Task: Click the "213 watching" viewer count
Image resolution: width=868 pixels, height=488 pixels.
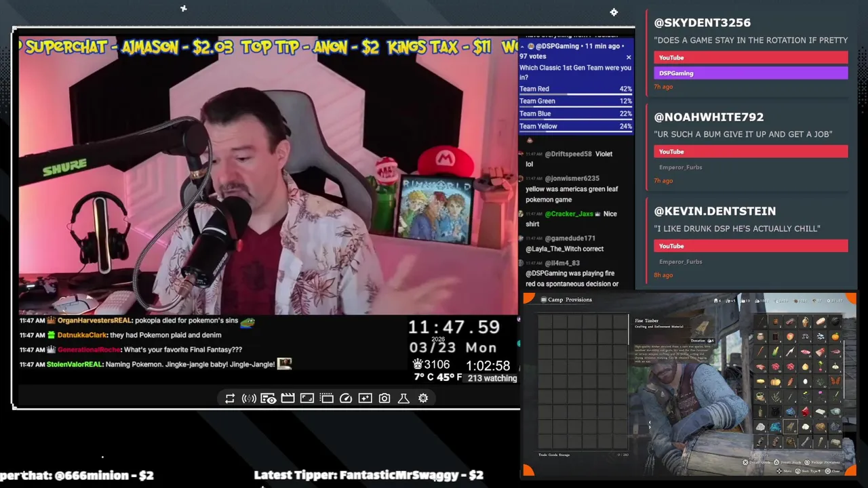Action: [492, 378]
